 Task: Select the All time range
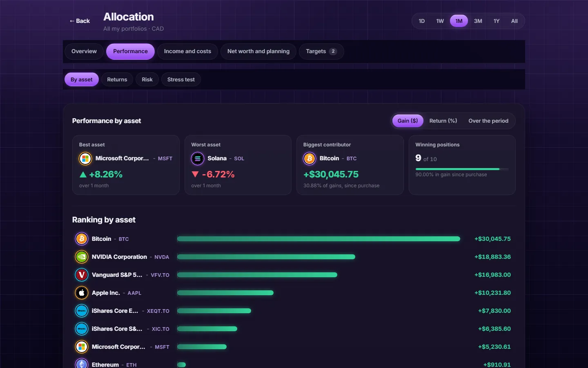point(514,21)
